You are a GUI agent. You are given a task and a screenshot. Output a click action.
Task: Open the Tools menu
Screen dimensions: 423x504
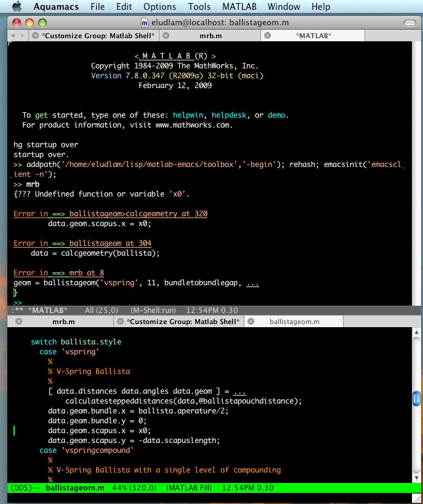(199, 7)
